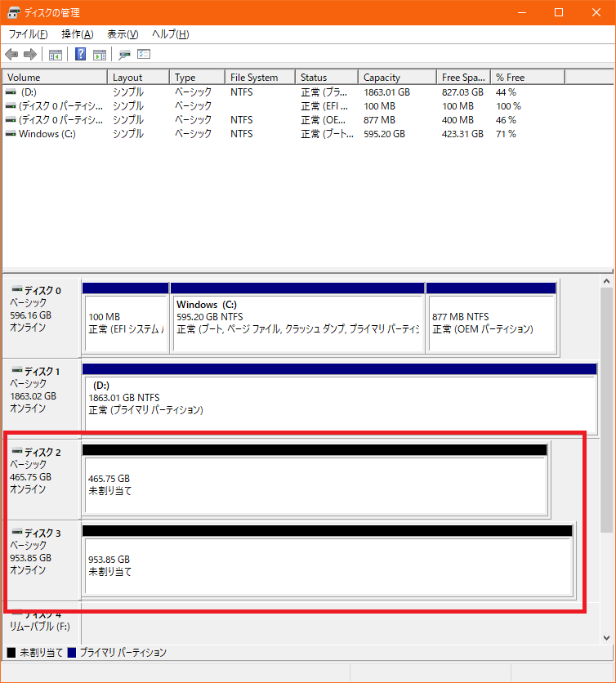This screenshot has height=683, width=616.
Task: Click the リムーバブル (F:) disk label
Action: point(40,627)
